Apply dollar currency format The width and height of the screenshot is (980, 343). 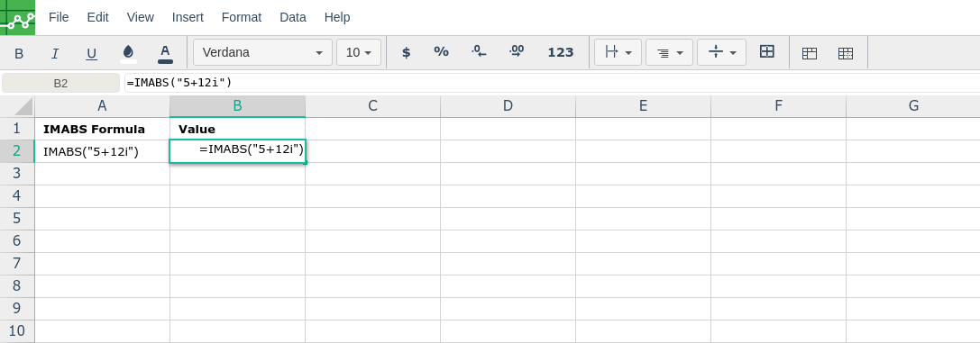pos(406,52)
